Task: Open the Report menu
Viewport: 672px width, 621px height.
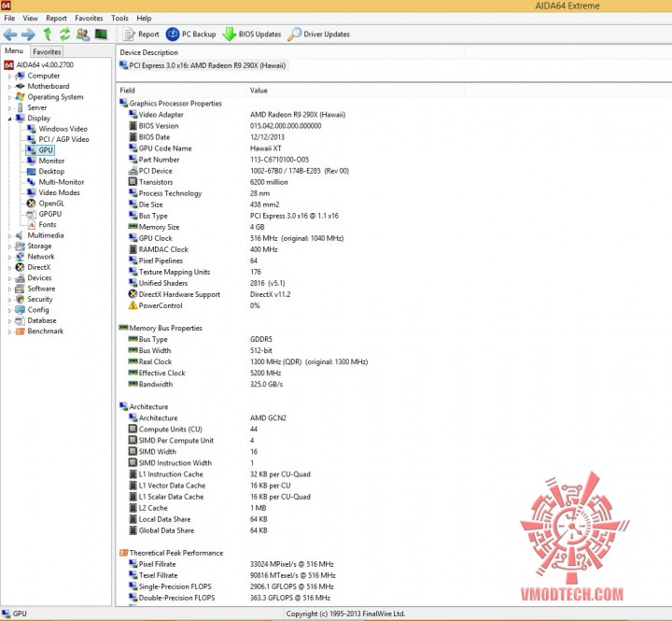Action: point(56,18)
